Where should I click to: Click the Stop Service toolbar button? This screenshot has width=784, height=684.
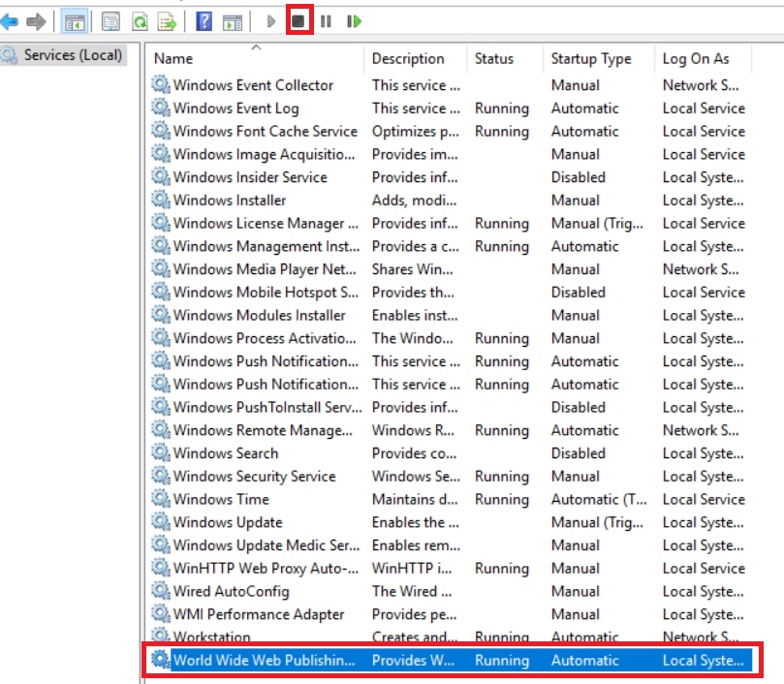298,21
